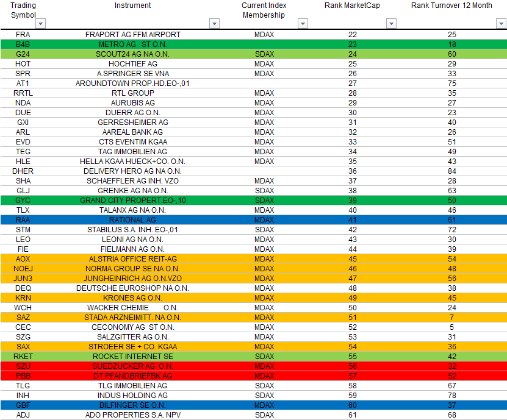The image size is (507, 420).
Task: Select turnover rank 84 for Delivery Hero
Action: (x=451, y=171)
